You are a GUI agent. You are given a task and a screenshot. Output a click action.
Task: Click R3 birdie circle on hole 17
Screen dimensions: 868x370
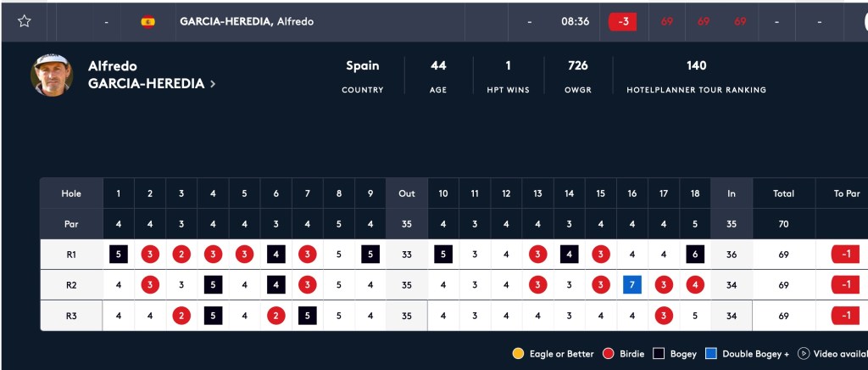point(664,316)
